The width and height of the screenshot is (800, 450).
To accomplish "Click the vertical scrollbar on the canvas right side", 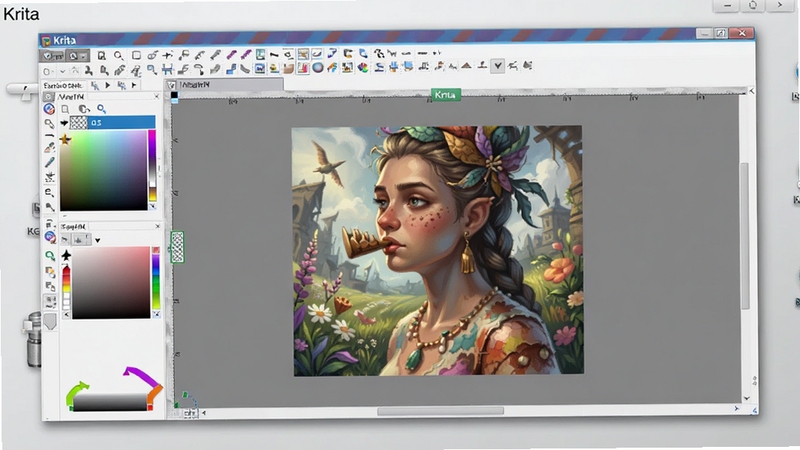I will click(745, 236).
